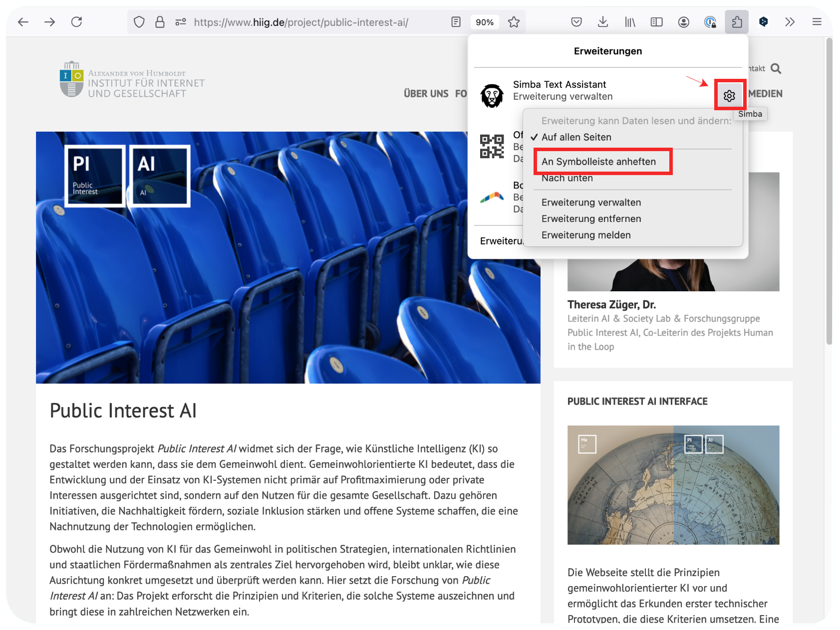Open site permissions icon in address bar
The width and height of the screenshot is (840, 630).
click(181, 22)
